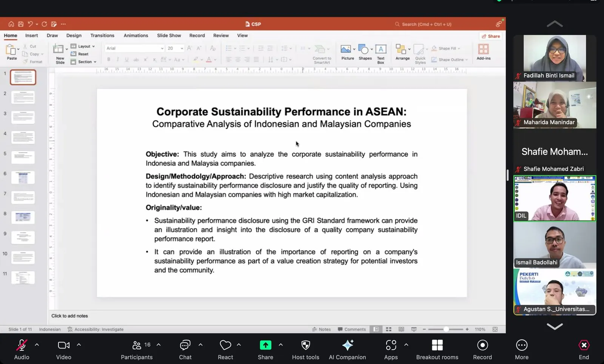
Task: Switch to the Transitions tab
Action: [102, 35]
